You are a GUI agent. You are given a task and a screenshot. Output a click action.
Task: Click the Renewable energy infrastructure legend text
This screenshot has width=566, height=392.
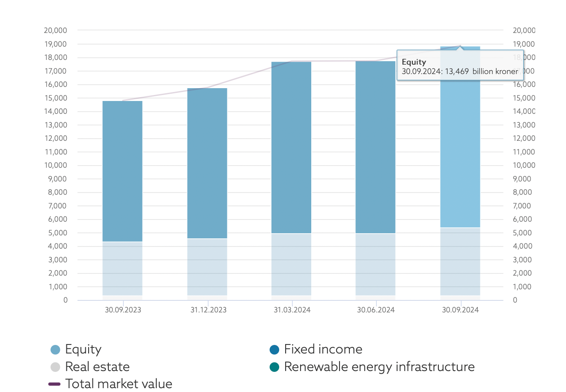379,367
